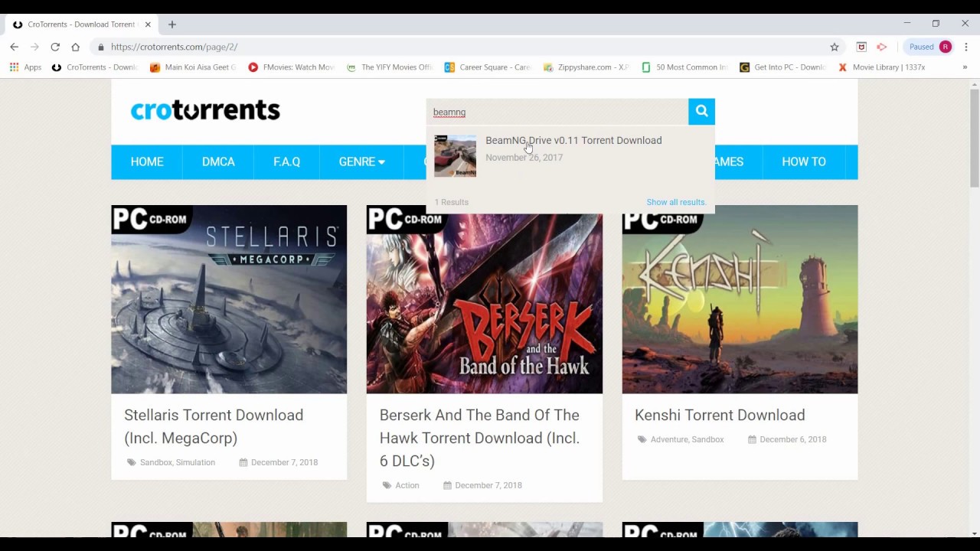Open the Apps grid in bookmarks bar
This screenshot has width=980, height=551.
pos(25,67)
